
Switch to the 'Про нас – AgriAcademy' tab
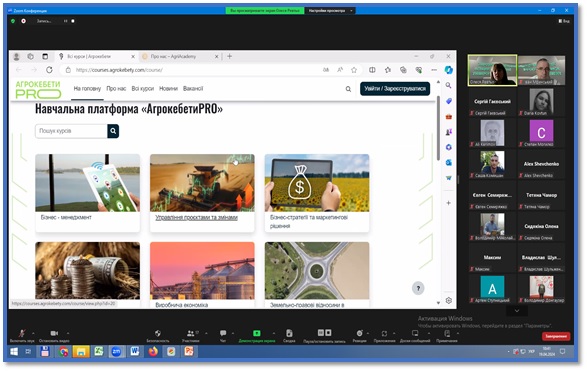(180, 57)
